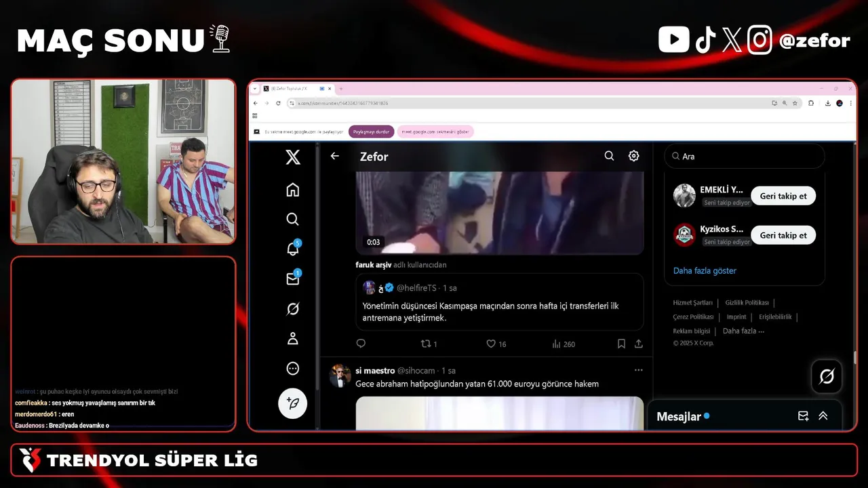The width and height of the screenshot is (868, 488).
Task: Open the si maestro post options menu
Action: [638, 370]
